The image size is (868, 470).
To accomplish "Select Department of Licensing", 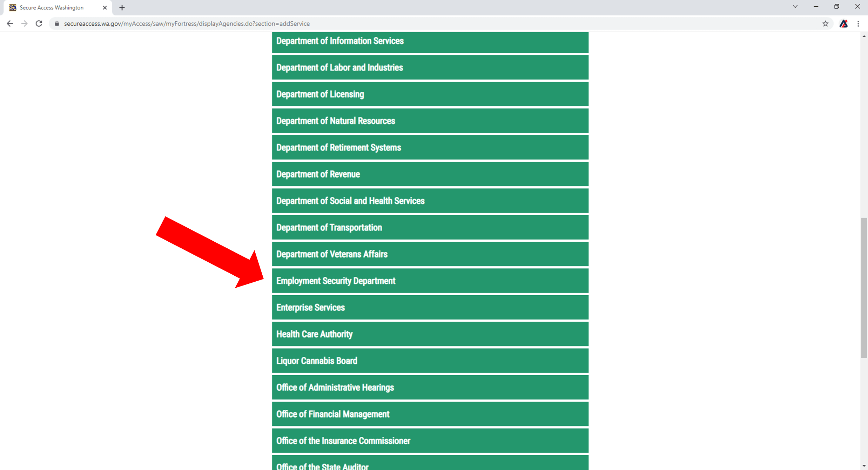I will (x=430, y=94).
